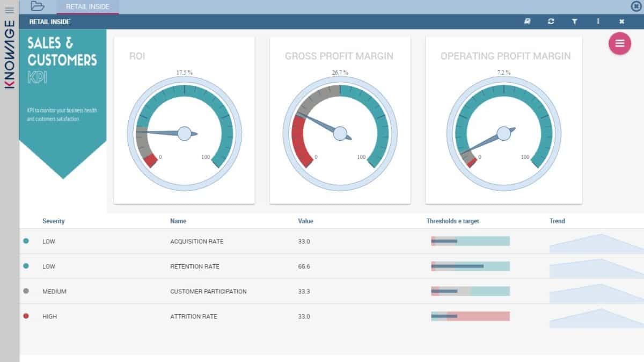Click the pink round menu button

[x=619, y=44]
